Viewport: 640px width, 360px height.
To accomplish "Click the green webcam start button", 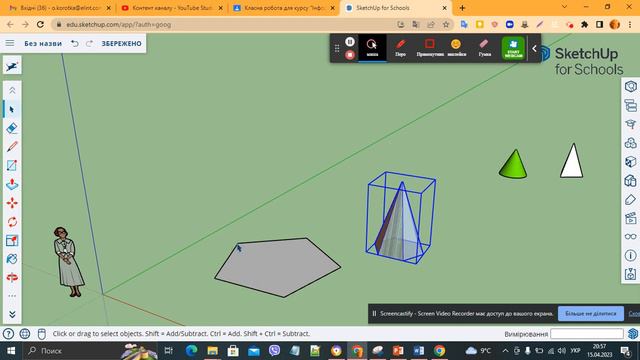I will [x=513, y=48].
